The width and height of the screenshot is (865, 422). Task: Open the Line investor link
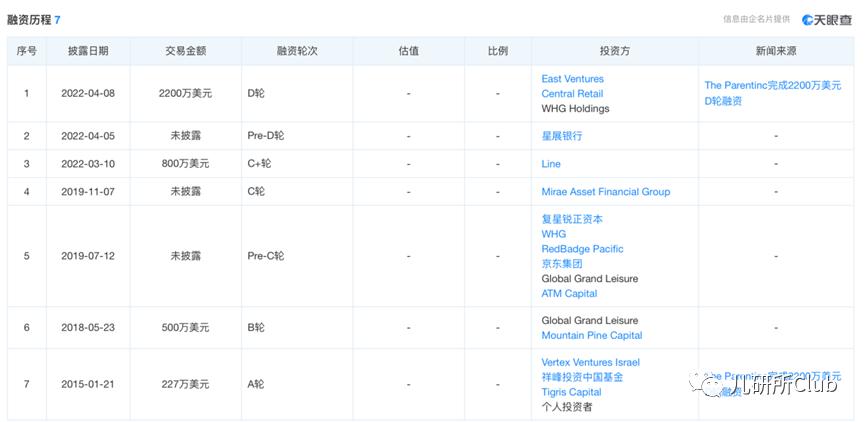551,164
